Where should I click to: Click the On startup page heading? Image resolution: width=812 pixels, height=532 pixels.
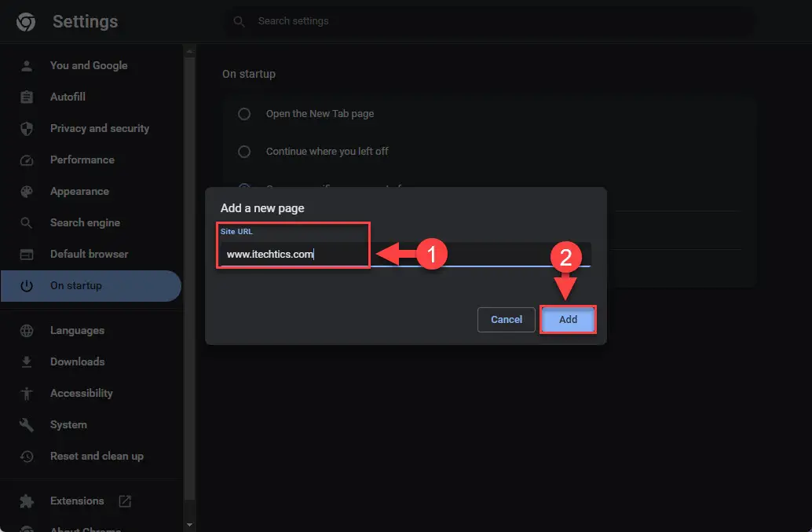249,74
